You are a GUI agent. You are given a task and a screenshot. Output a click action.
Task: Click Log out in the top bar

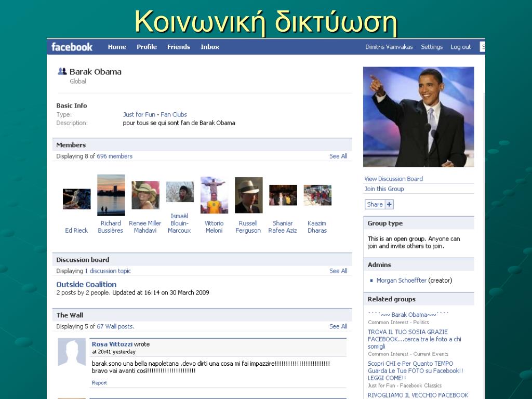click(x=460, y=47)
